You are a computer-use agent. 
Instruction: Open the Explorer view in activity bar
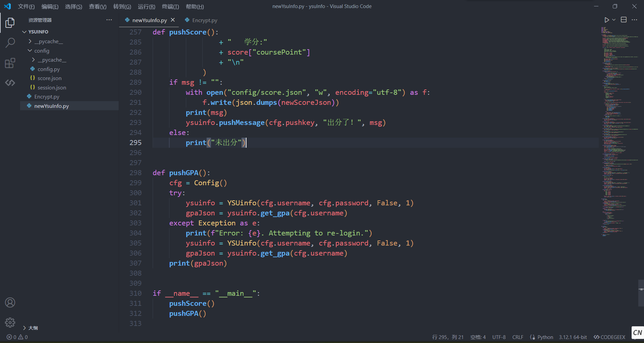(x=10, y=23)
